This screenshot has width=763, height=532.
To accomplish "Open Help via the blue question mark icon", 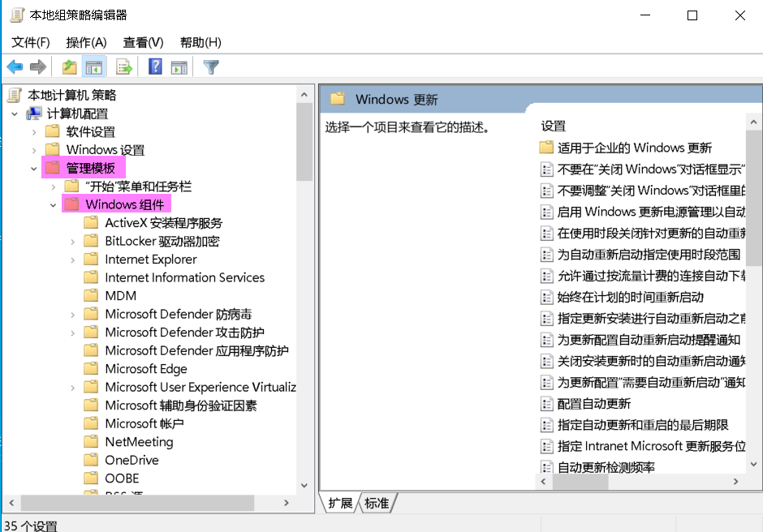I will click(155, 66).
